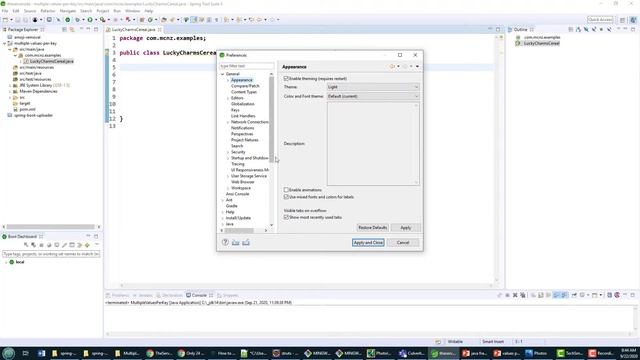Click the type filter text field in Preferences

(247, 66)
